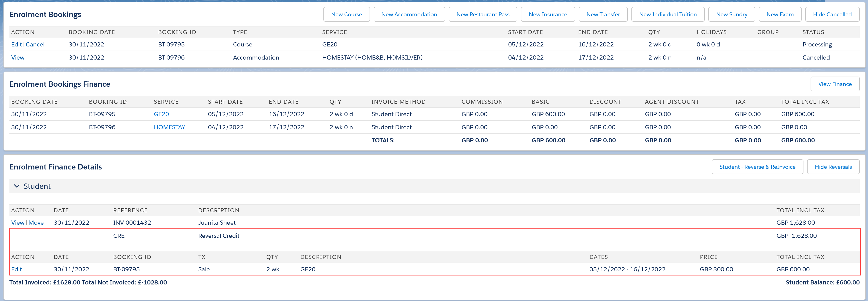868x301 pixels.
Task: Cancel the GE20 course booking
Action: [x=35, y=44]
